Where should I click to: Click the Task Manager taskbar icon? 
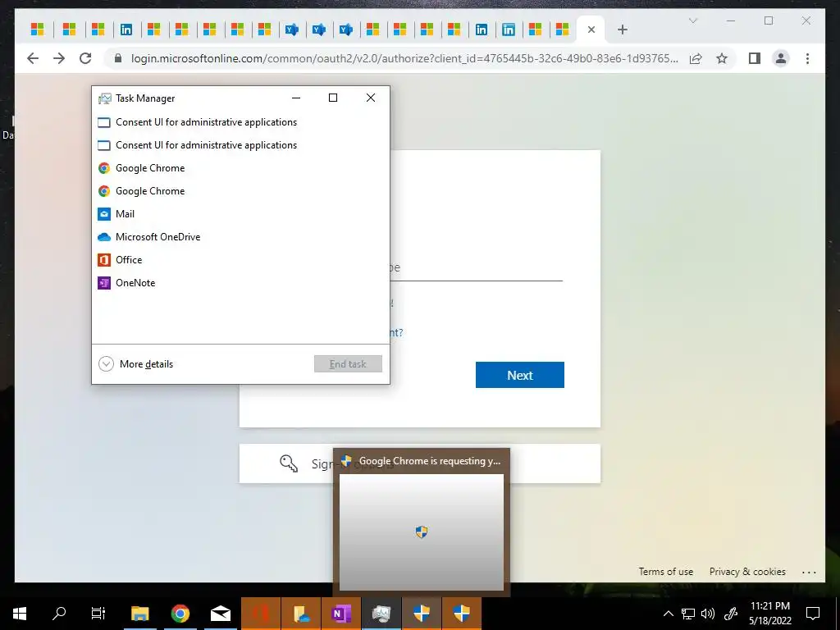[381, 614]
